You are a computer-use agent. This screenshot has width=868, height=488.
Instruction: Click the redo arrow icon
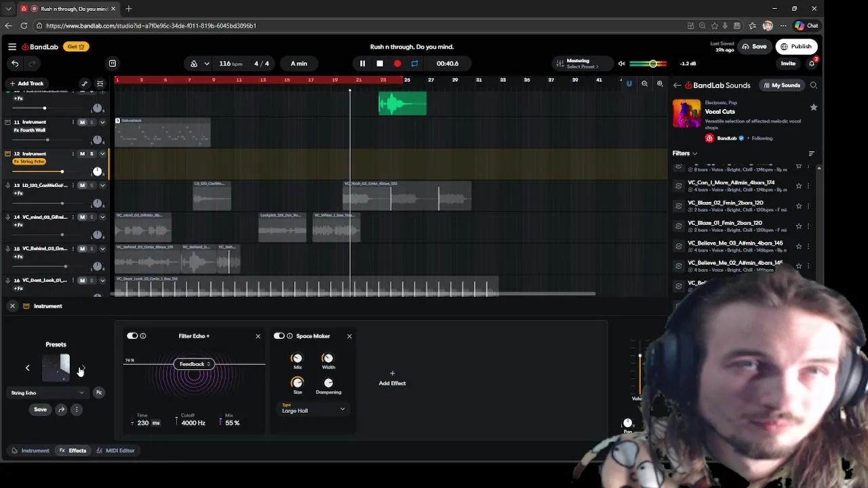pos(31,64)
